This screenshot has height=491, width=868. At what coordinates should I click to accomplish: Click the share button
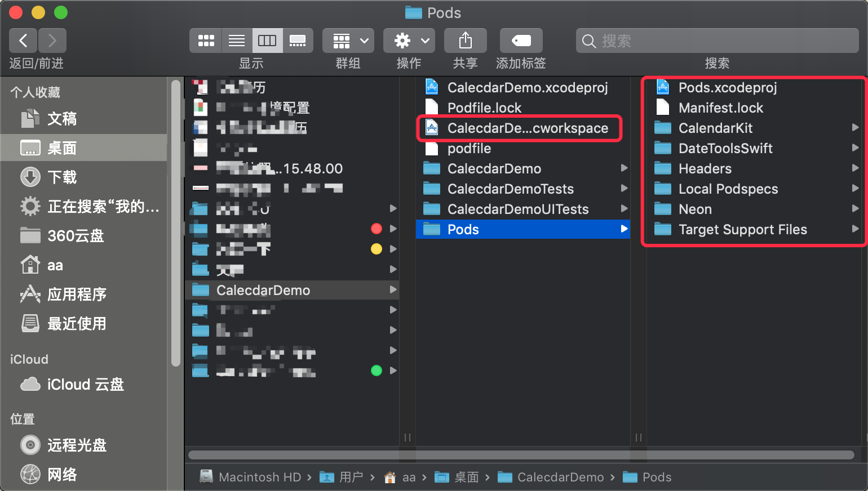coord(466,41)
